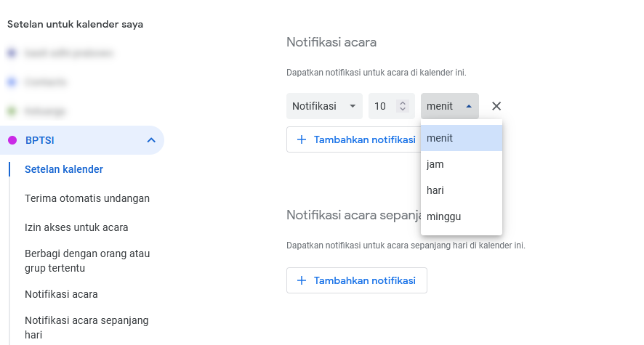
Task: Open Notifikasi acara sepanjang hari sidebar item
Action: 86,328
